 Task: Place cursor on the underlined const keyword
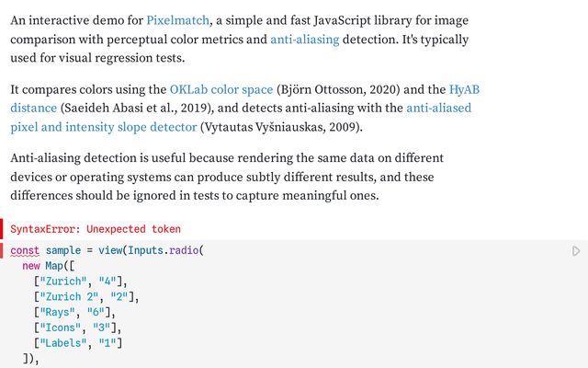25,250
